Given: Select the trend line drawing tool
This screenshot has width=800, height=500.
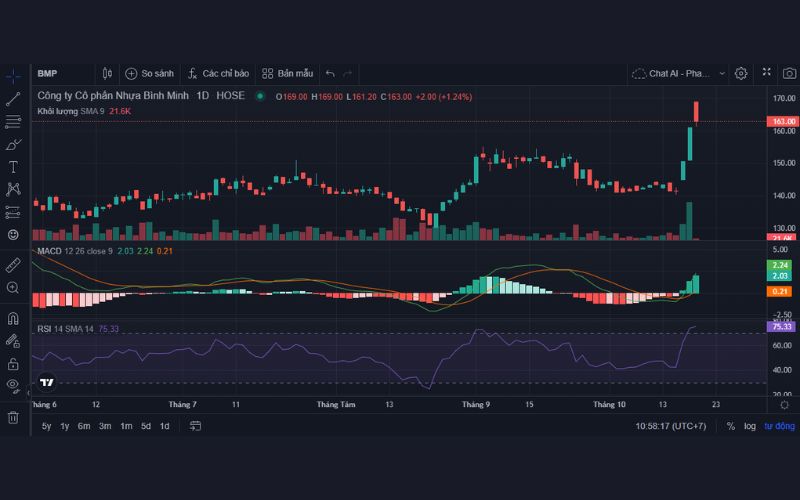Looking at the screenshot, I should [x=13, y=99].
